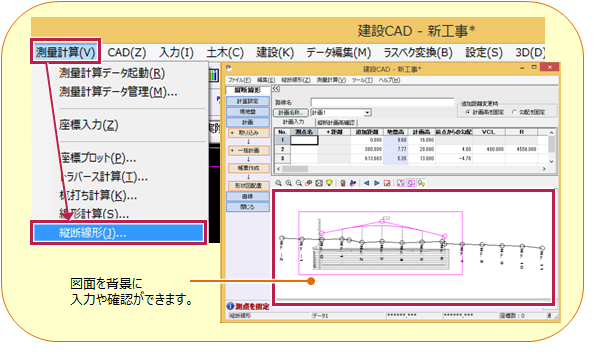This screenshot has height=360, width=593.
Task: Click the table's horizontal scrollbar thumb
Action: 295,169
